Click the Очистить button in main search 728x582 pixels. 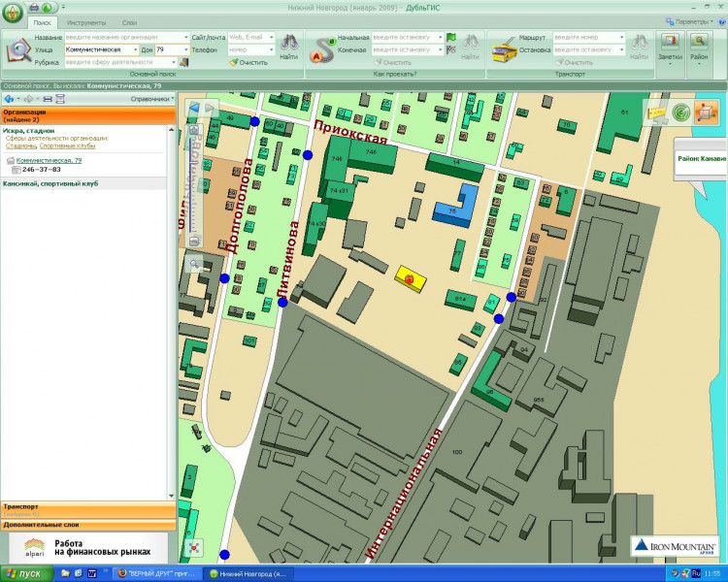coord(248,62)
